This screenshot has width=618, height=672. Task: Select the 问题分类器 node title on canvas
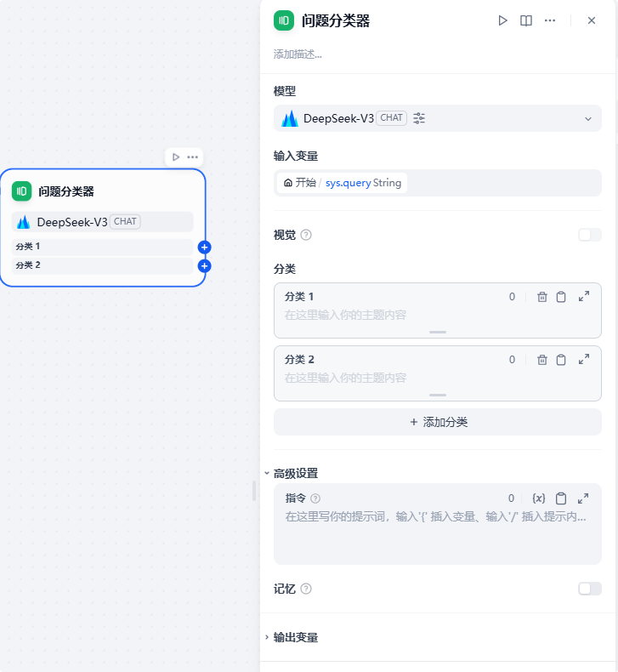tap(66, 191)
